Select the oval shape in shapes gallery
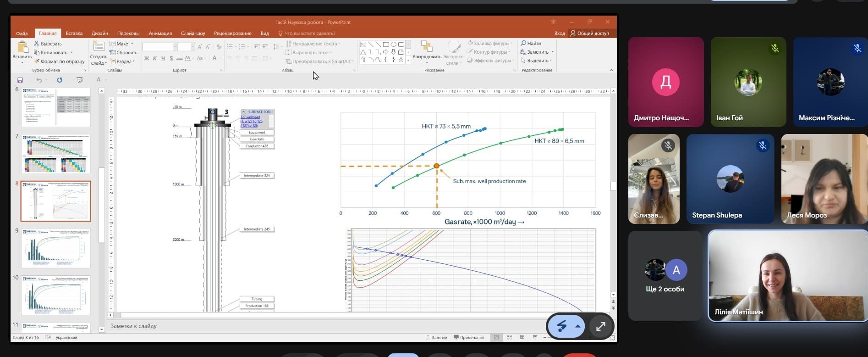868x357 pixels. coord(393,45)
